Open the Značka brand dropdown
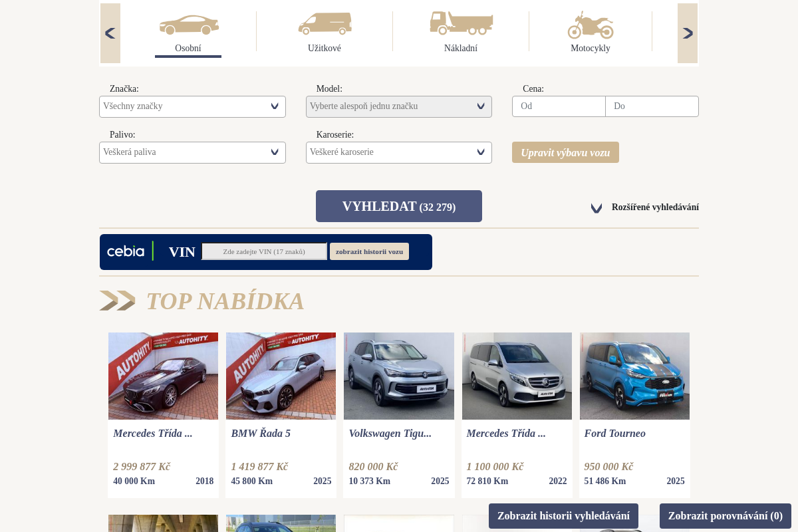Viewport: 798px width, 532px height. (192, 106)
